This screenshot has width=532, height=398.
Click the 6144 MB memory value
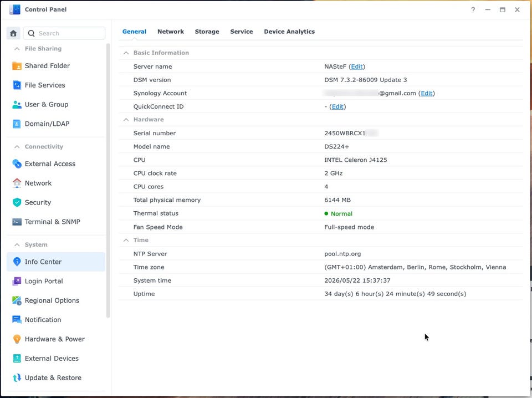(337, 200)
